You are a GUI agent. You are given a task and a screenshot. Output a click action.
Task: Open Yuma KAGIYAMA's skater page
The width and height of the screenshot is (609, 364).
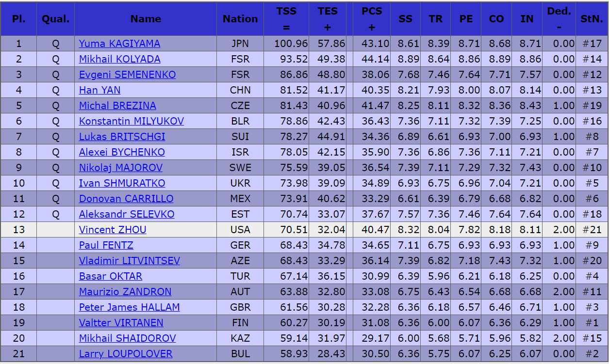(x=119, y=44)
